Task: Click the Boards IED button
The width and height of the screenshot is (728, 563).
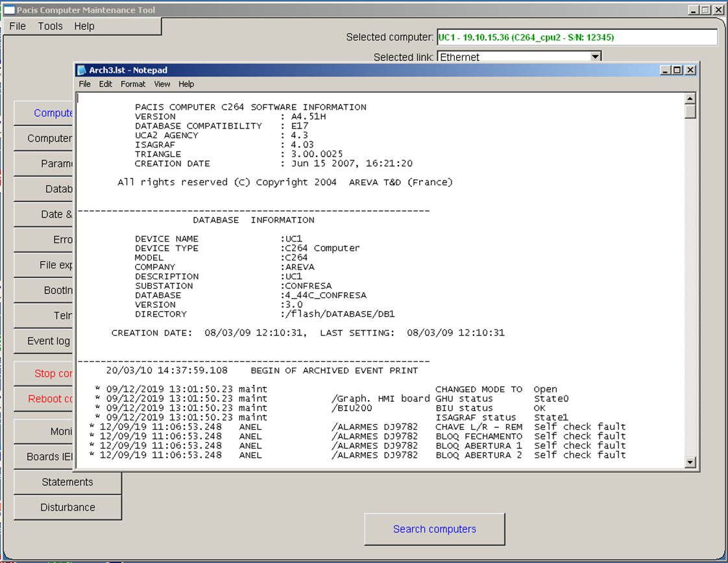Action: 43,457
